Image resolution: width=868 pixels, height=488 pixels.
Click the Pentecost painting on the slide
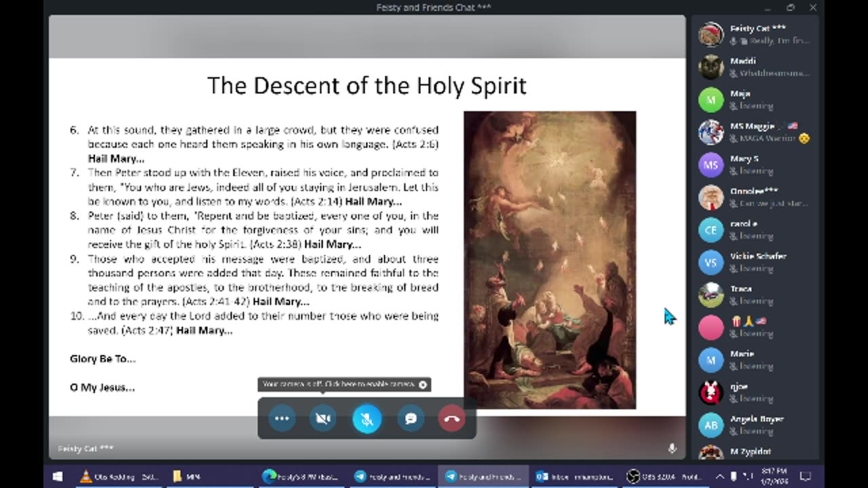pos(550,260)
